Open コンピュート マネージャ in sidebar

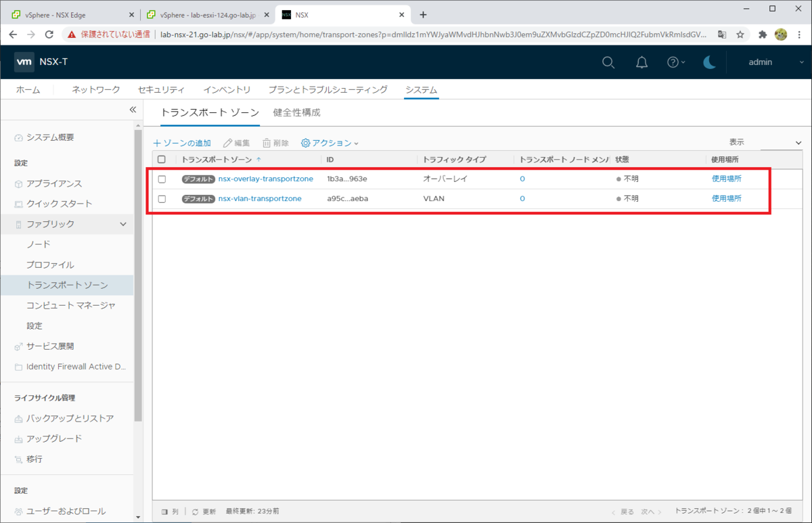pyautogui.click(x=71, y=305)
